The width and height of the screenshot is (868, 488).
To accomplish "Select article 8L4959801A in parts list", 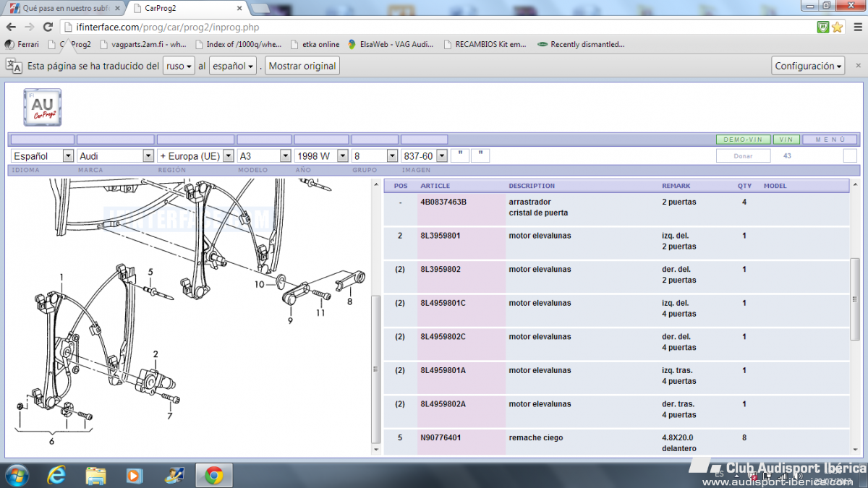I will tap(443, 371).
